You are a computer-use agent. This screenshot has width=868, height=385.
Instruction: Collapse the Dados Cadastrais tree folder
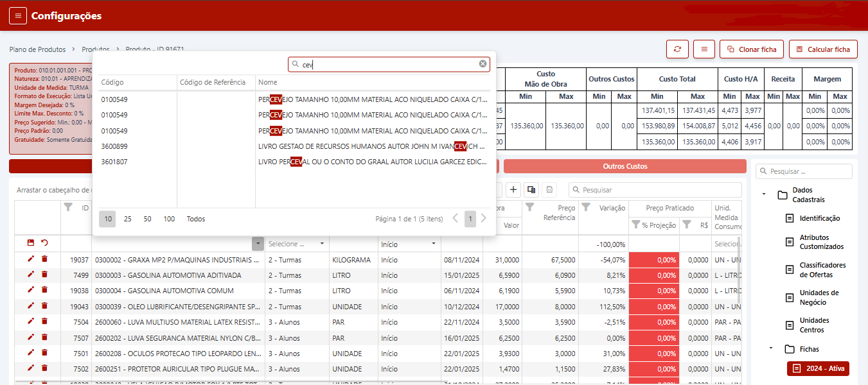pos(763,194)
